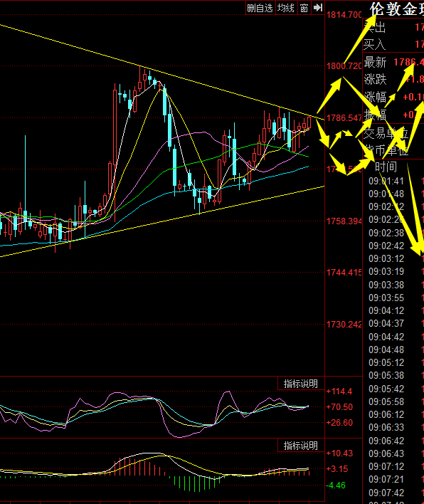Click the +26.60 indicator scale value

pyautogui.click(x=339, y=423)
